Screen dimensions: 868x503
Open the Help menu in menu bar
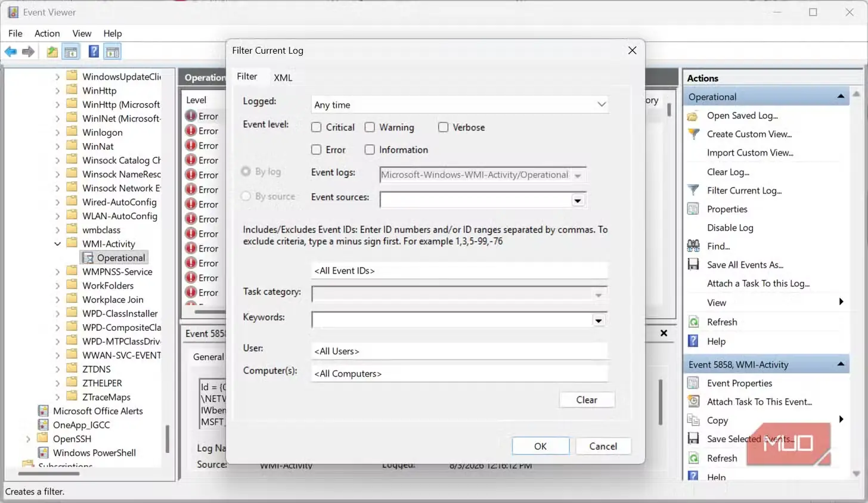pyautogui.click(x=113, y=33)
